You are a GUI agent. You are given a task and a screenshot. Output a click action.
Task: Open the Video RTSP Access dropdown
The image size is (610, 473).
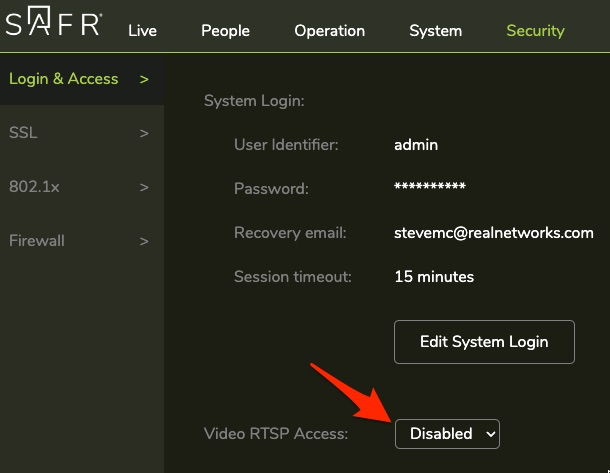[447, 434]
